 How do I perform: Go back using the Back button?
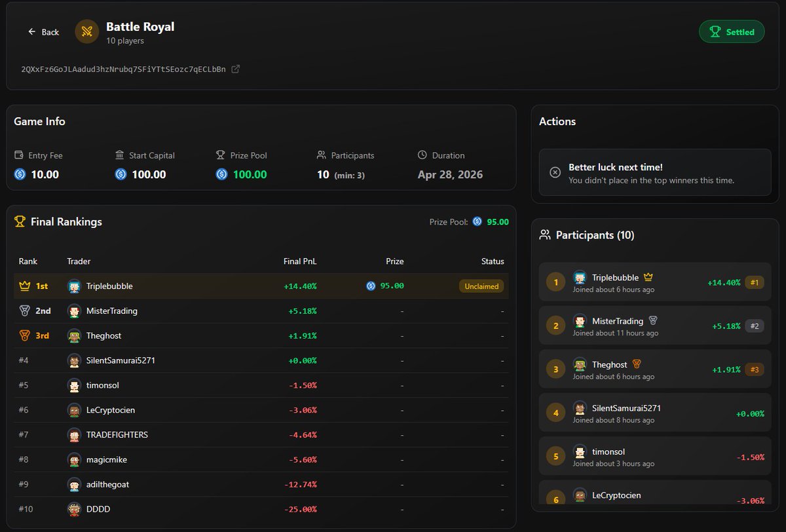point(43,32)
